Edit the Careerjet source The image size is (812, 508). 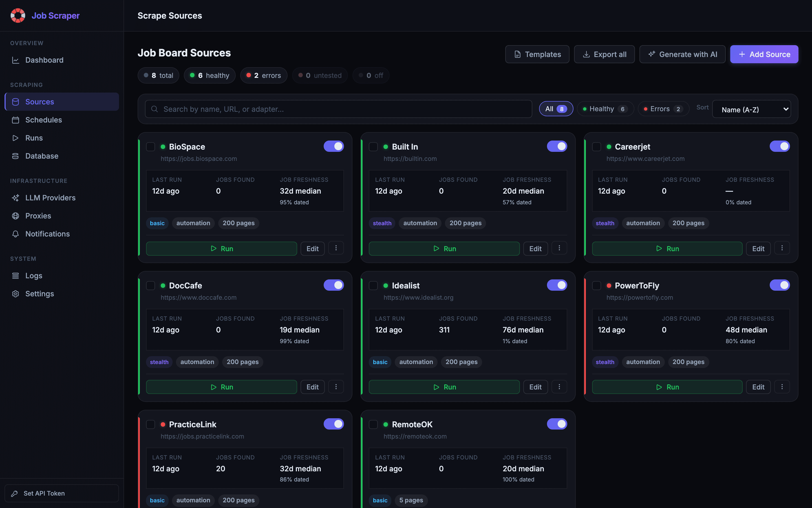[758, 249]
